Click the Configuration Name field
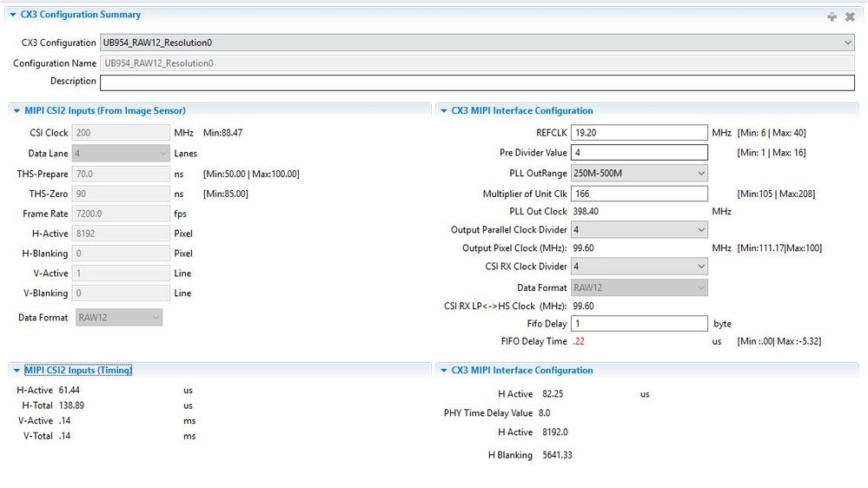The height and width of the screenshot is (488, 868). coord(477,63)
